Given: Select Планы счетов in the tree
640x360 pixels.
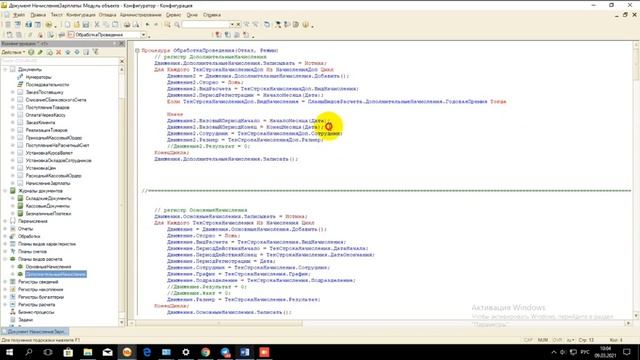Looking at the screenshot, I should click(x=32, y=251).
